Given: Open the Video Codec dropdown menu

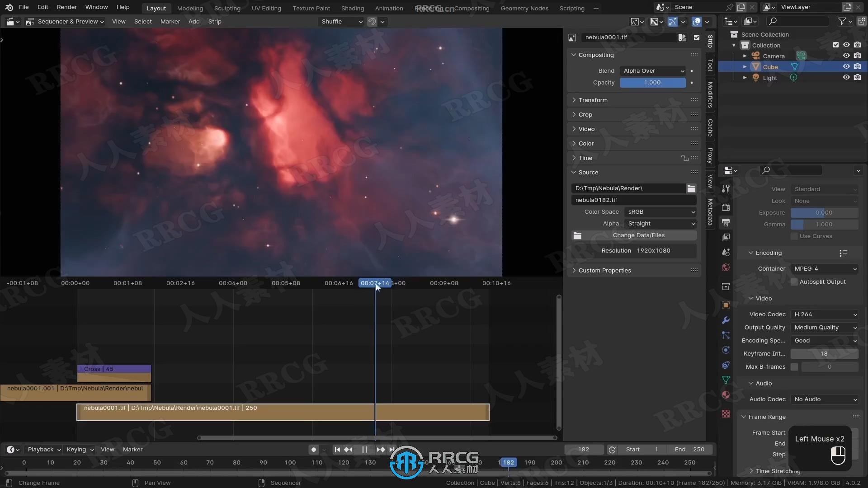Looking at the screenshot, I should pyautogui.click(x=825, y=314).
